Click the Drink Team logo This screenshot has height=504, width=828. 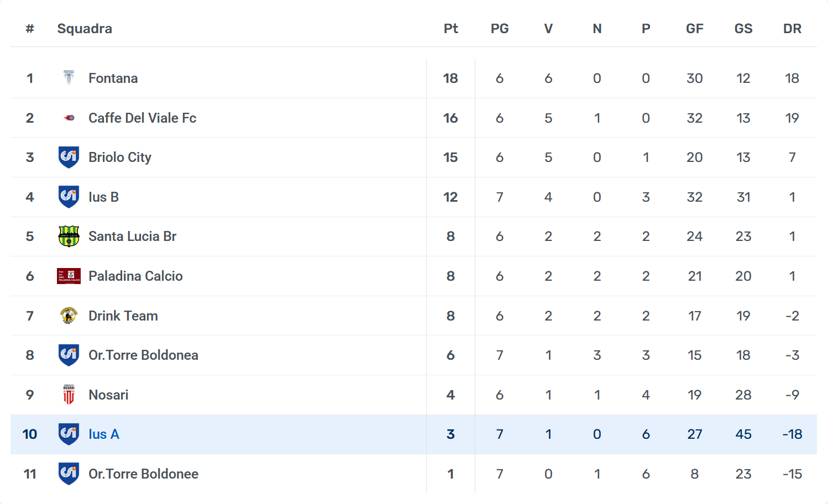tap(69, 316)
